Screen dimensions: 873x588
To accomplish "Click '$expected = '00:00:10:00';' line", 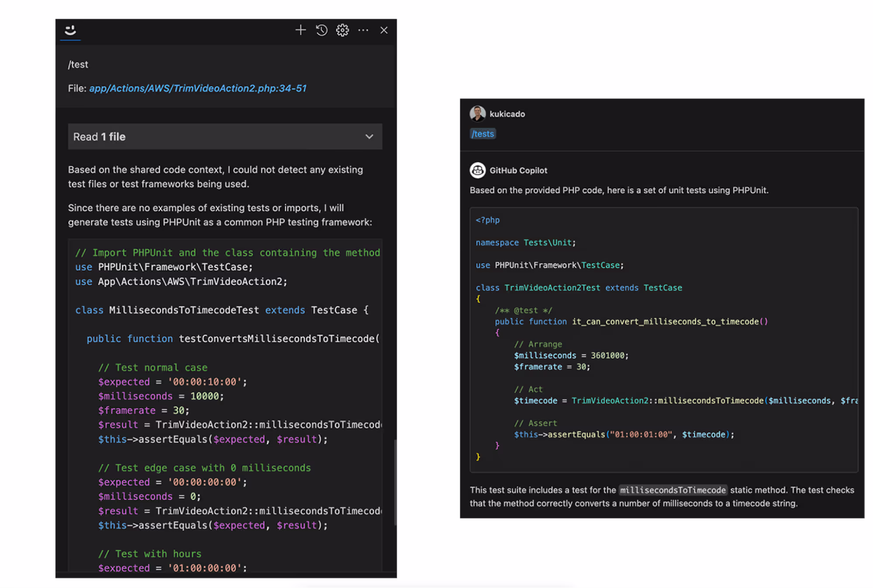I will tap(173, 382).
